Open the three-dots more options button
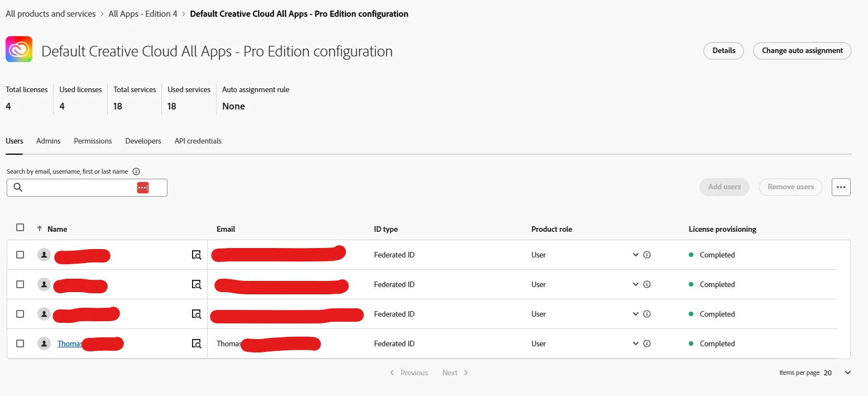This screenshot has height=396, width=868. coord(841,187)
